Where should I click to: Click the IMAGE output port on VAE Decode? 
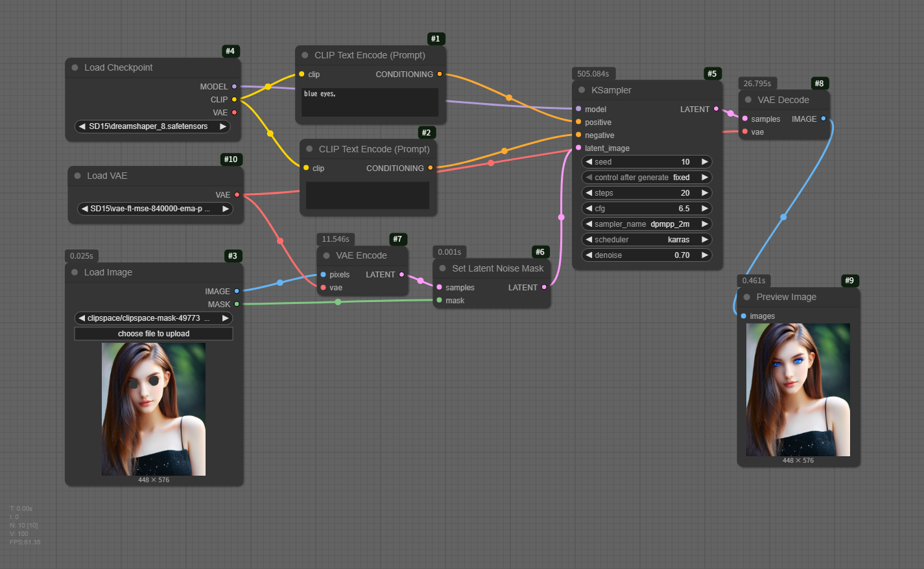pyautogui.click(x=823, y=119)
